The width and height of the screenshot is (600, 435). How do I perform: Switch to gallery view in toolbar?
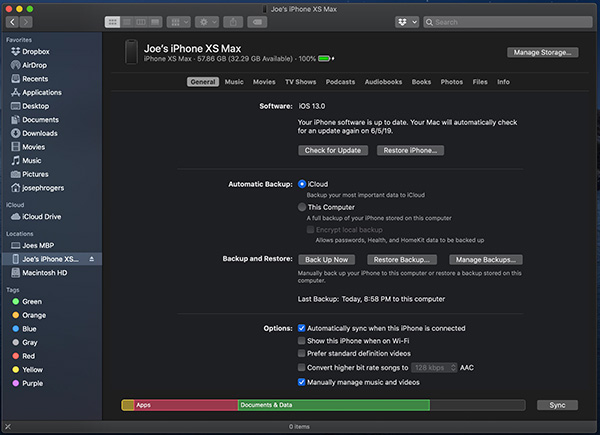click(x=155, y=22)
